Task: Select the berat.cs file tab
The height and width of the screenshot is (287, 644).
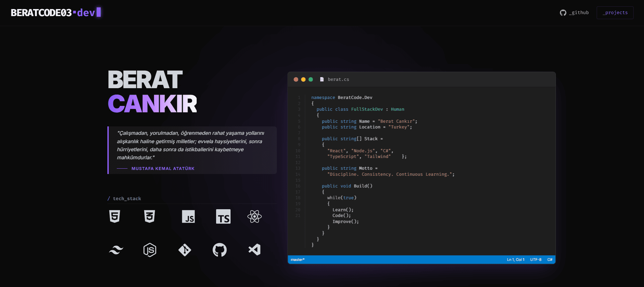Action: pos(335,79)
